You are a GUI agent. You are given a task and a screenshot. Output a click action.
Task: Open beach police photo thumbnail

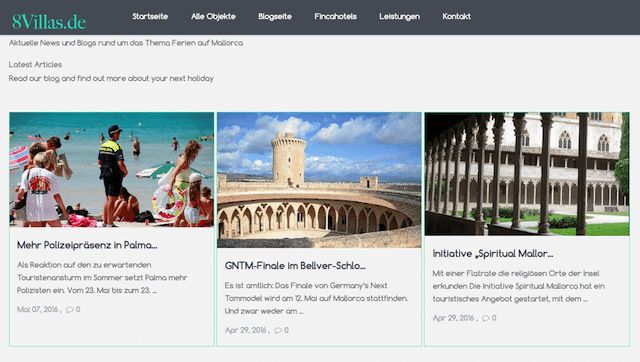111,170
